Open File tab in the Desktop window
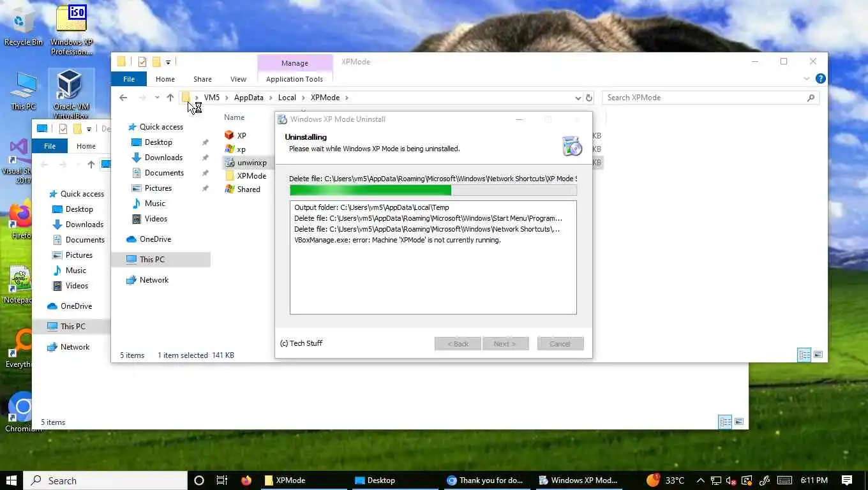 (x=50, y=146)
